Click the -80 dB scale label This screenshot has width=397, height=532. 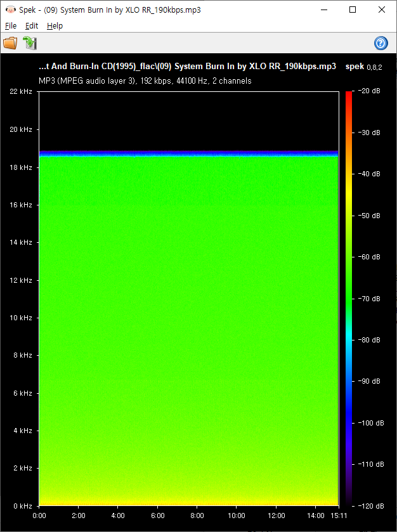pos(369,340)
